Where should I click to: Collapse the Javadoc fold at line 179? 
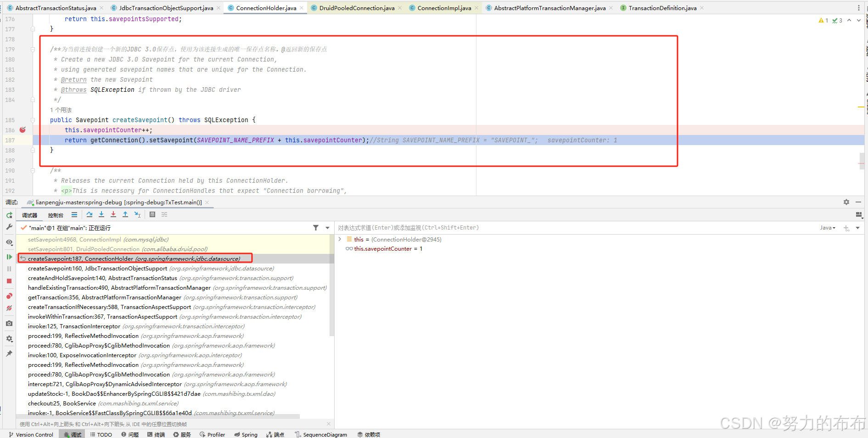tap(33, 49)
